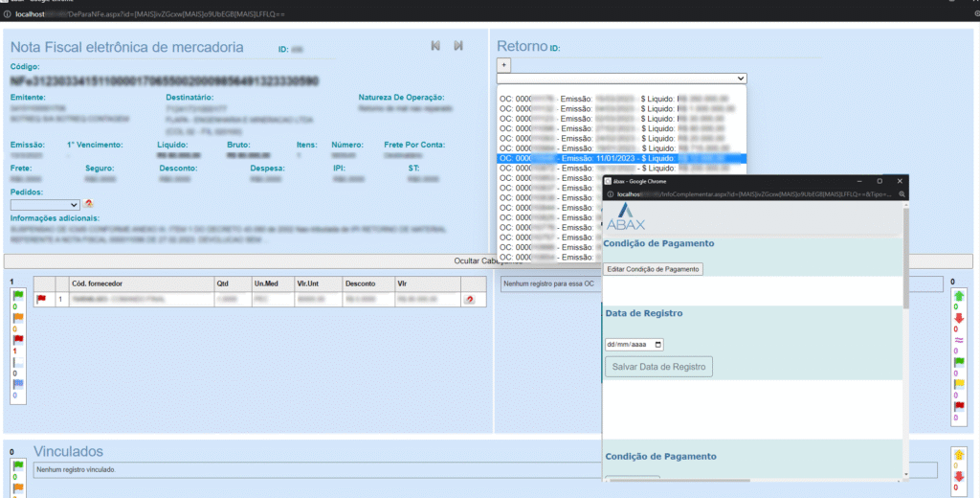Click Editar Condição de Pagamento button
Screen dimensions: 980x498
click(654, 269)
